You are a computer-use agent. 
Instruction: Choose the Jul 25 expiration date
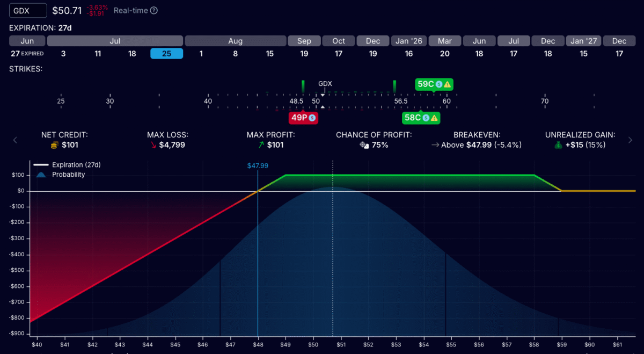click(166, 54)
